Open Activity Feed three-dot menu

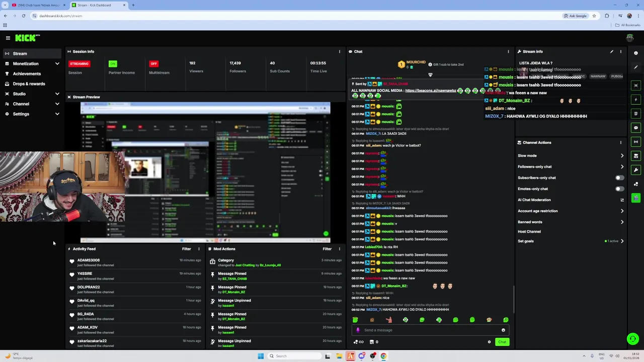coord(199,249)
